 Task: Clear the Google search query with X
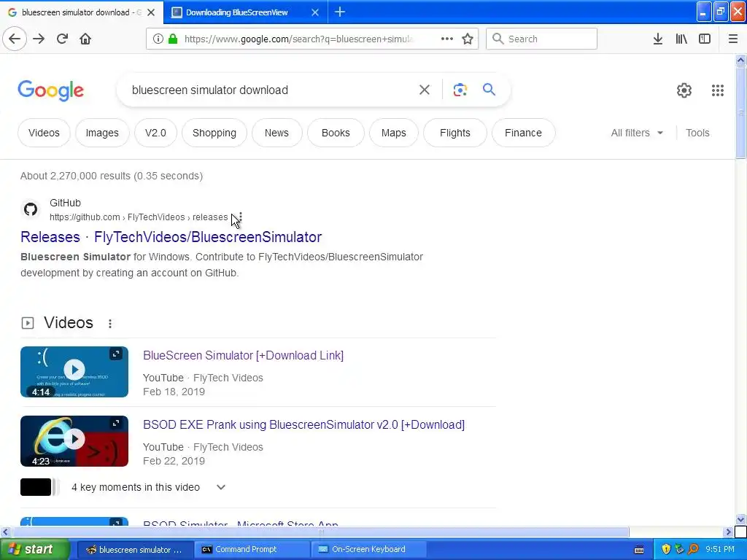click(x=424, y=90)
